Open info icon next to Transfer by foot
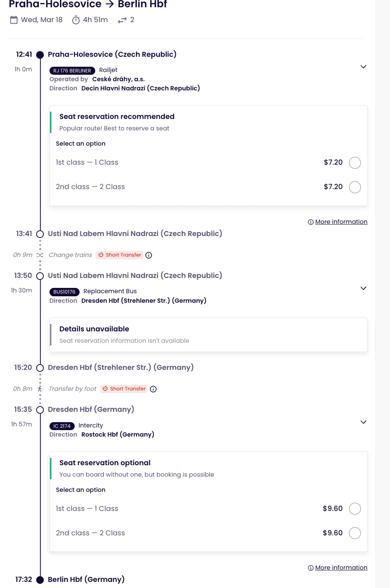 coord(153,389)
